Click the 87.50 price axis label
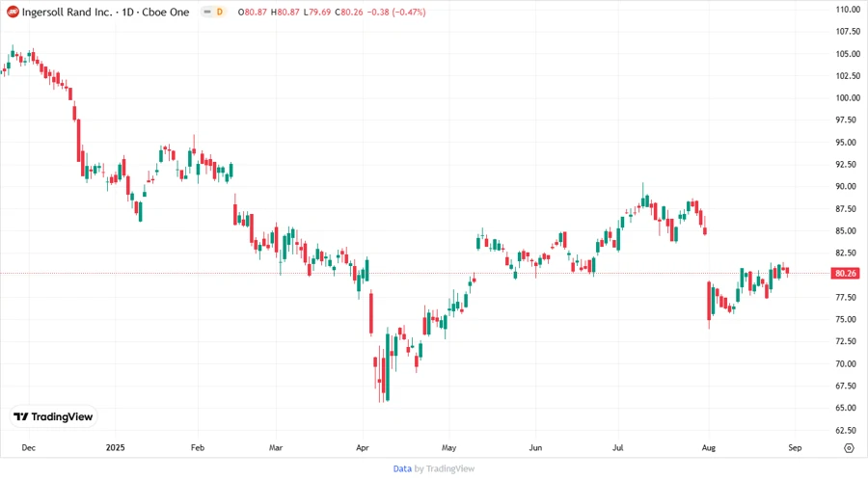Image resolution: width=868 pixels, height=480 pixels. click(848, 208)
